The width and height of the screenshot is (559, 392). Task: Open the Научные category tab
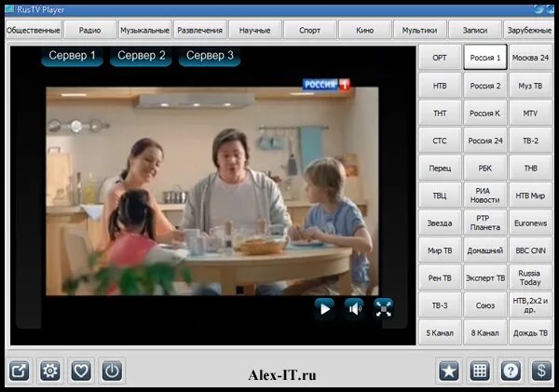click(x=254, y=31)
